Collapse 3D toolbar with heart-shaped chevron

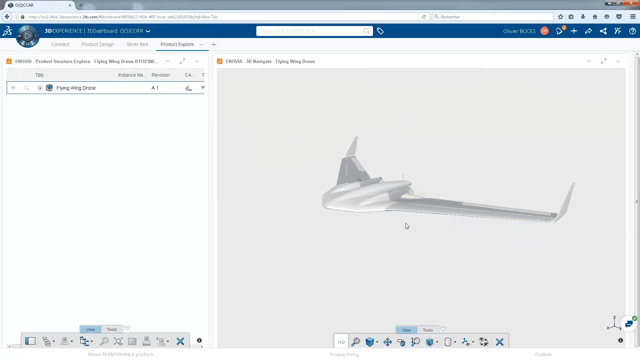[x=443, y=328]
